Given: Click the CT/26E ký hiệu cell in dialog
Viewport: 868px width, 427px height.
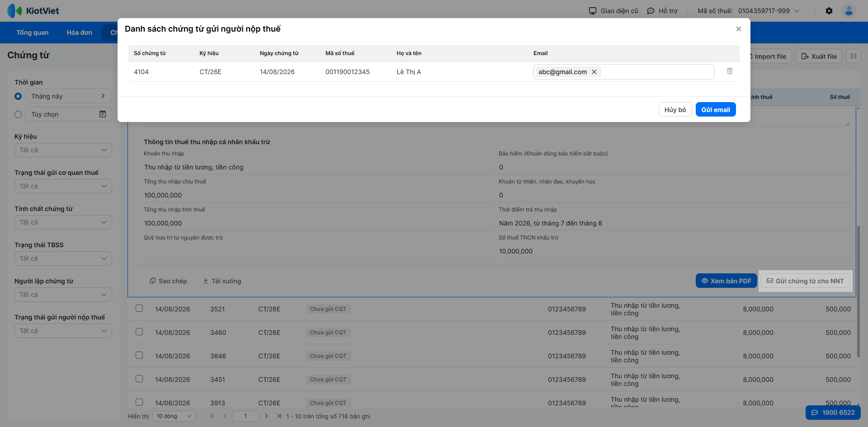Looking at the screenshot, I should click(211, 72).
